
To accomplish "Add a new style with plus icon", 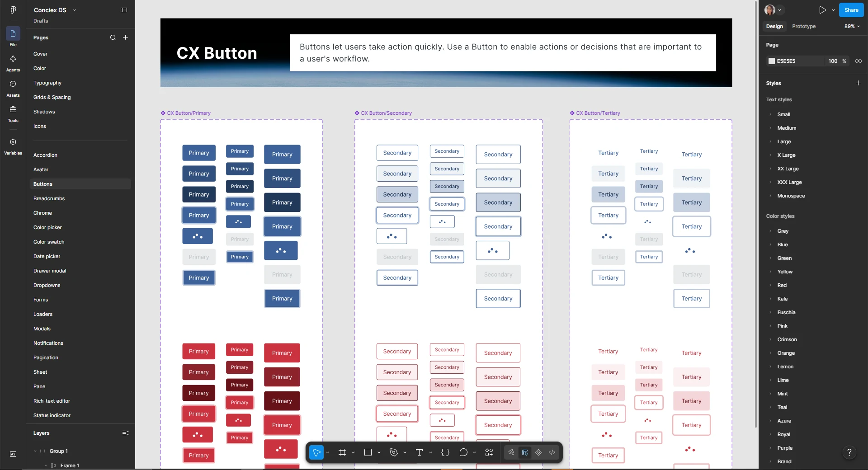I will tap(858, 83).
